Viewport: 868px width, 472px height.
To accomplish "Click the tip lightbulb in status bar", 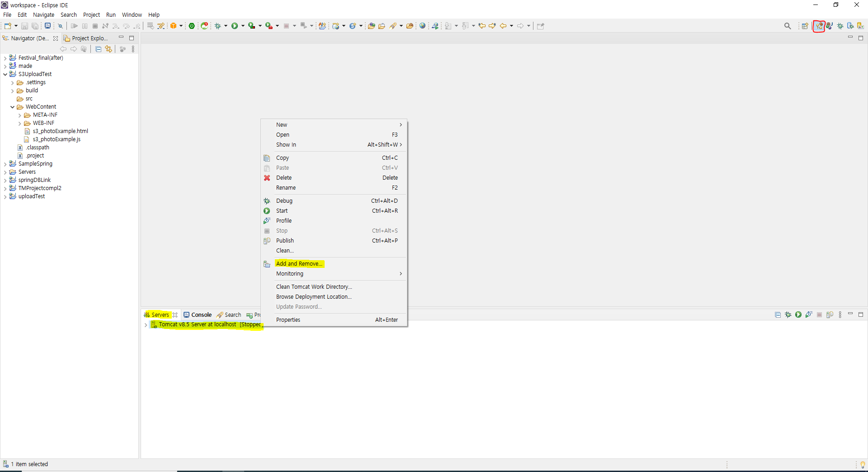I will [863, 464].
